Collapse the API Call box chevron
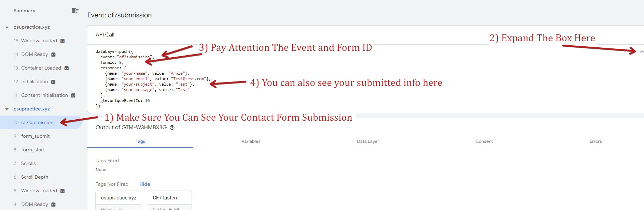The image size is (644, 210). pos(642,51)
